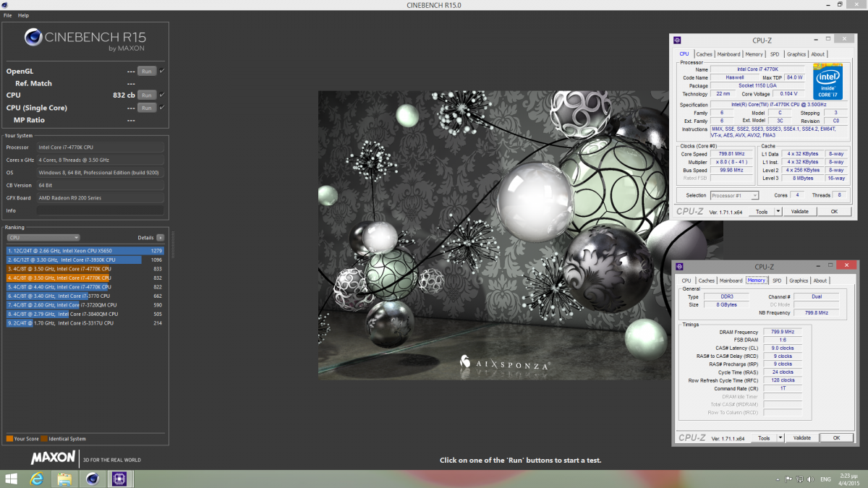
Task: Open the File menu
Action: tap(8, 15)
